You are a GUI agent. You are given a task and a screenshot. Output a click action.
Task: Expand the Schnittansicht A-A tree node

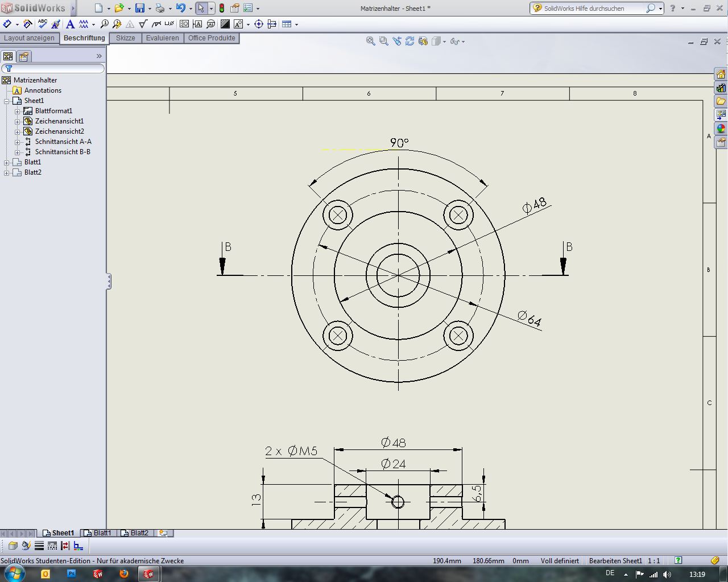[x=18, y=142]
